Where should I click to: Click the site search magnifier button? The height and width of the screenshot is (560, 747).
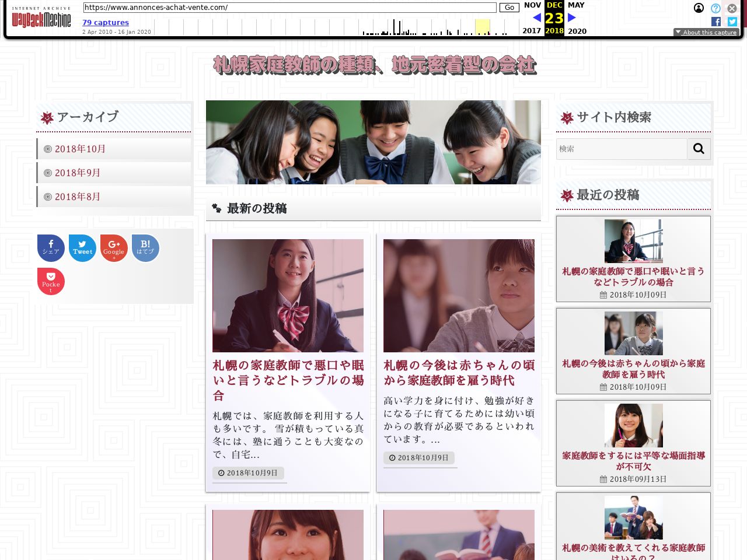(699, 149)
